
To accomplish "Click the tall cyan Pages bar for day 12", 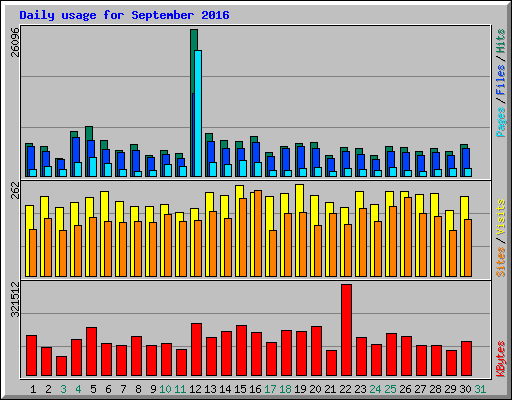I will pyautogui.click(x=198, y=113).
